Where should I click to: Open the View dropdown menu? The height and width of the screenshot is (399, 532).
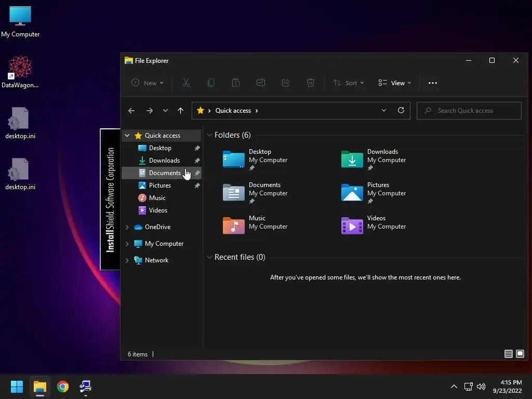[x=395, y=83]
